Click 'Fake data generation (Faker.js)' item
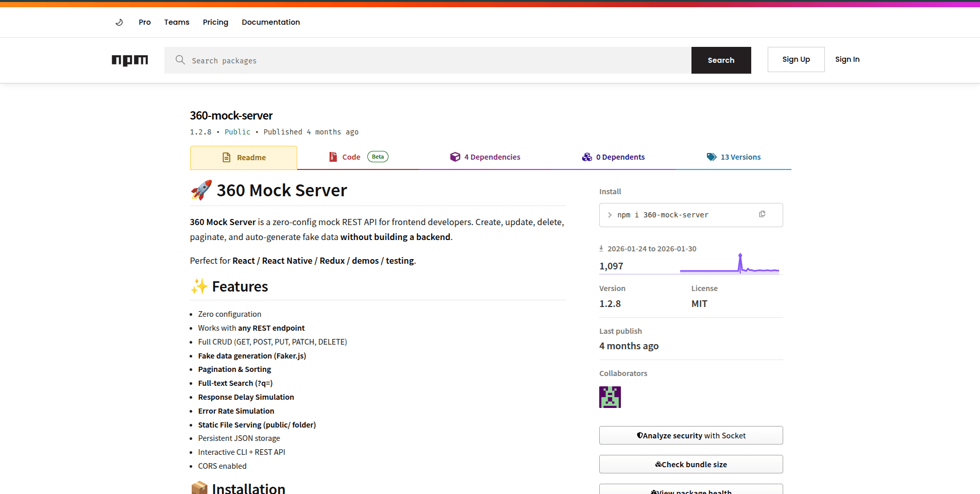 [x=252, y=356]
